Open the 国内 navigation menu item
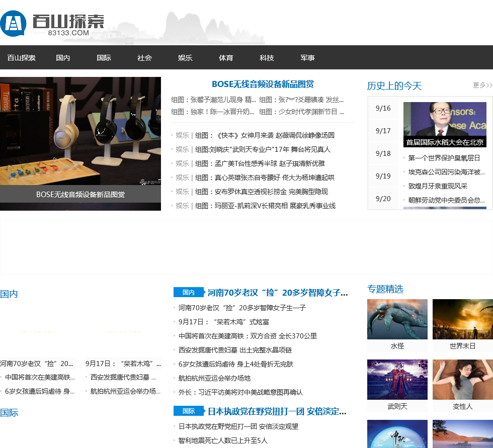493x448 pixels. [x=63, y=58]
